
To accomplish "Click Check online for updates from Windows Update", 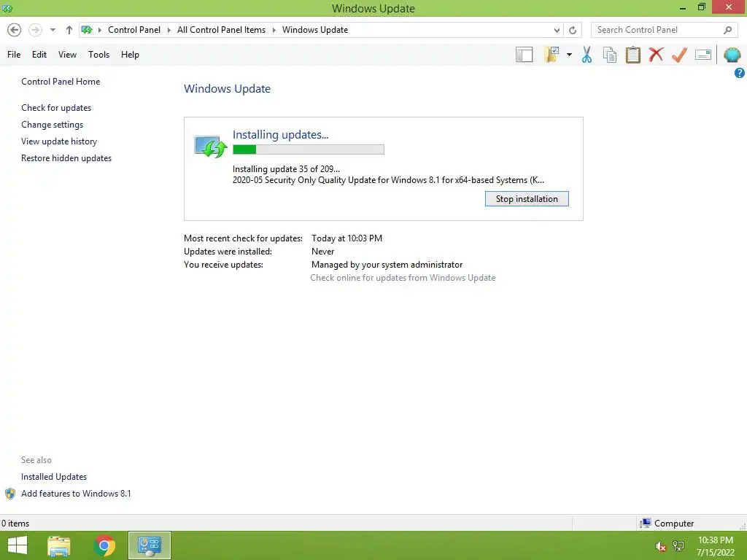I will pos(403,278).
